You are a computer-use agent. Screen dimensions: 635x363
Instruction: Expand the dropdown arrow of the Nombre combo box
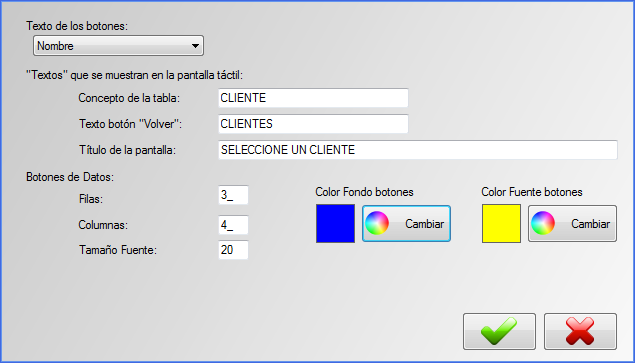click(x=195, y=46)
